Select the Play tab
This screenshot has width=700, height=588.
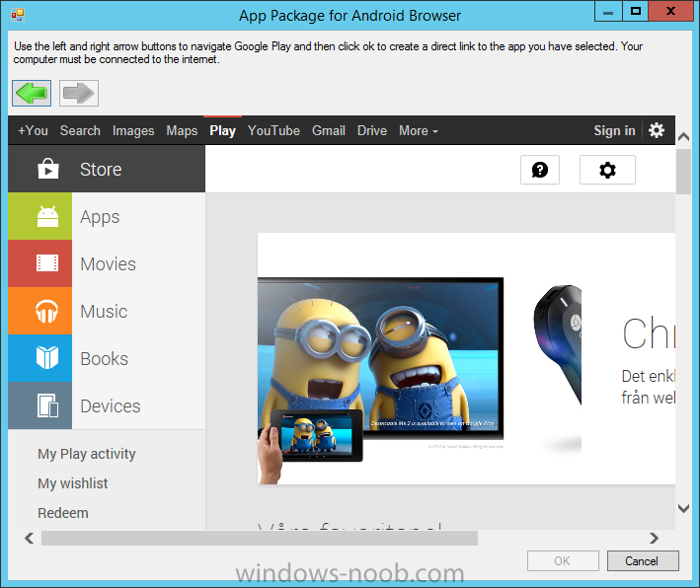tap(223, 130)
